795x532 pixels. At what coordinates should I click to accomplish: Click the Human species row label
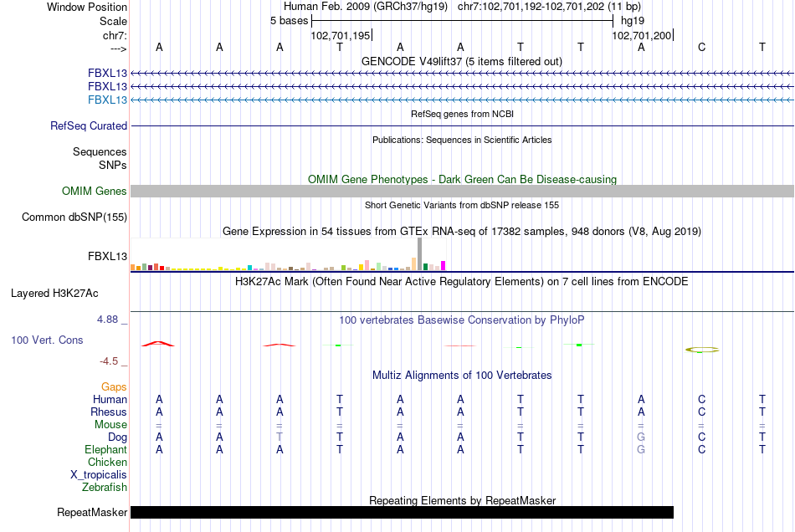[x=110, y=400]
